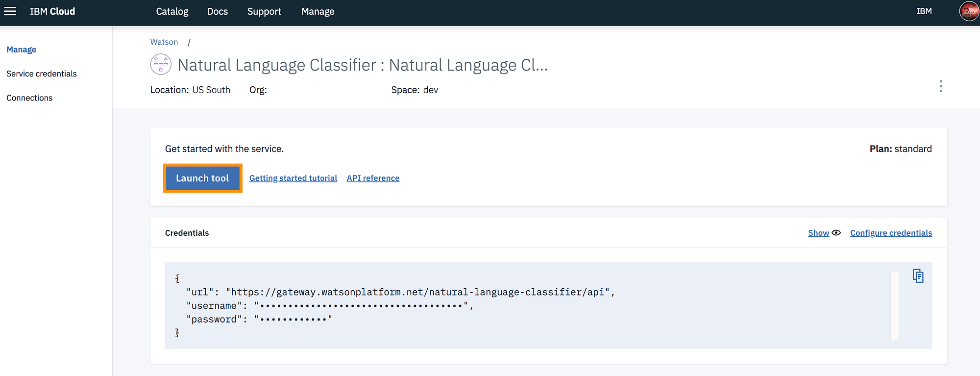The width and height of the screenshot is (980, 376).
Task: Select the masked password value
Action: pyautogui.click(x=293, y=319)
